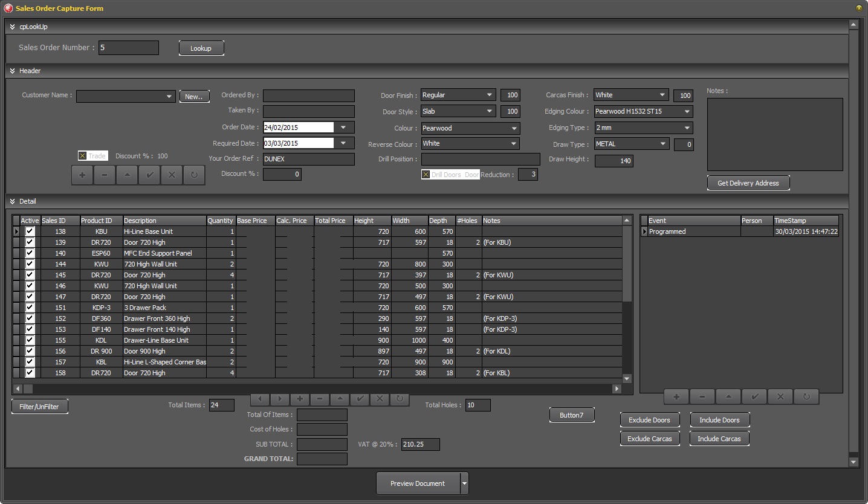This screenshot has height=504, width=868.
Task: Edit record up-arrow under Event grid
Action: pyautogui.click(x=728, y=397)
